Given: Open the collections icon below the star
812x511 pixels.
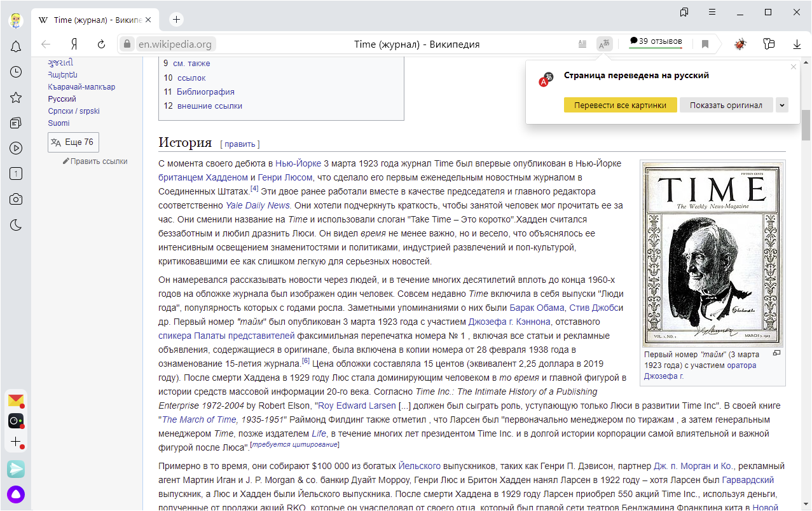Looking at the screenshot, I should [16, 123].
